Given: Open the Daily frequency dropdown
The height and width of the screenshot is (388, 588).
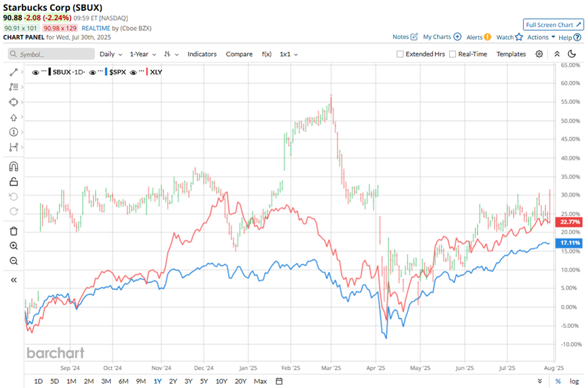Looking at the screenshot, I should point(111,54).
